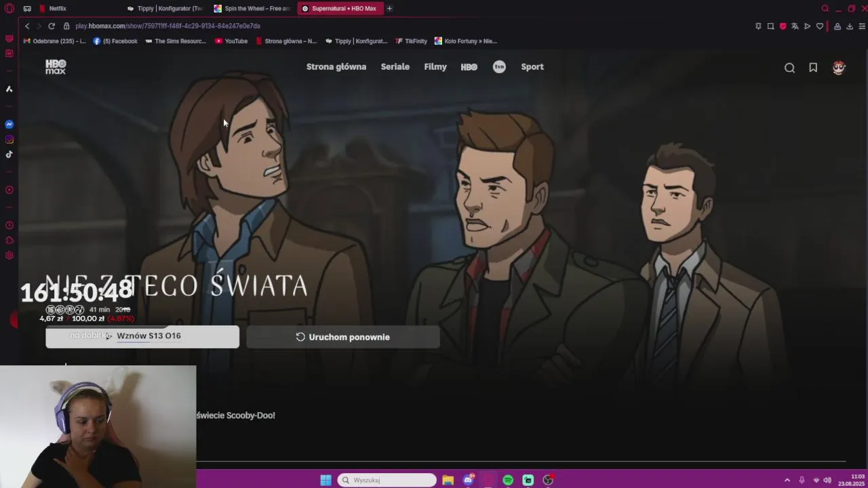868x488 pixels.
Task: Open the HBO Max profile avatar
Action: tap(839, 67)
